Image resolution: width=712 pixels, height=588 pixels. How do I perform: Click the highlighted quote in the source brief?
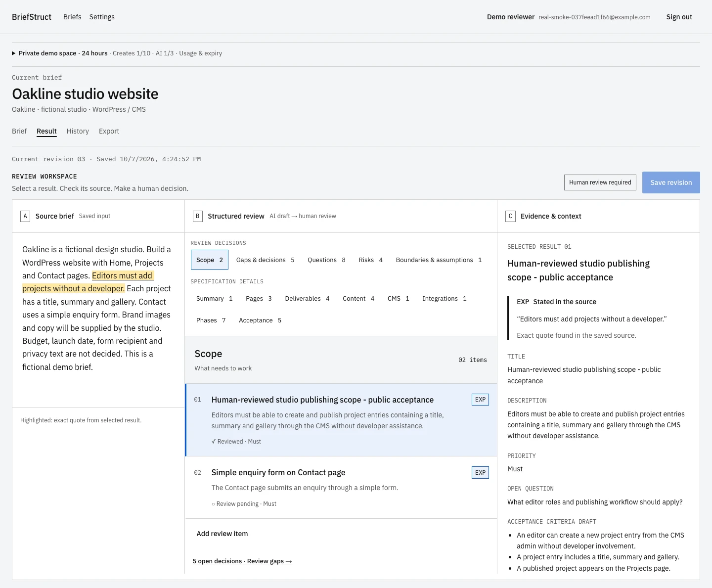(88, 282)
